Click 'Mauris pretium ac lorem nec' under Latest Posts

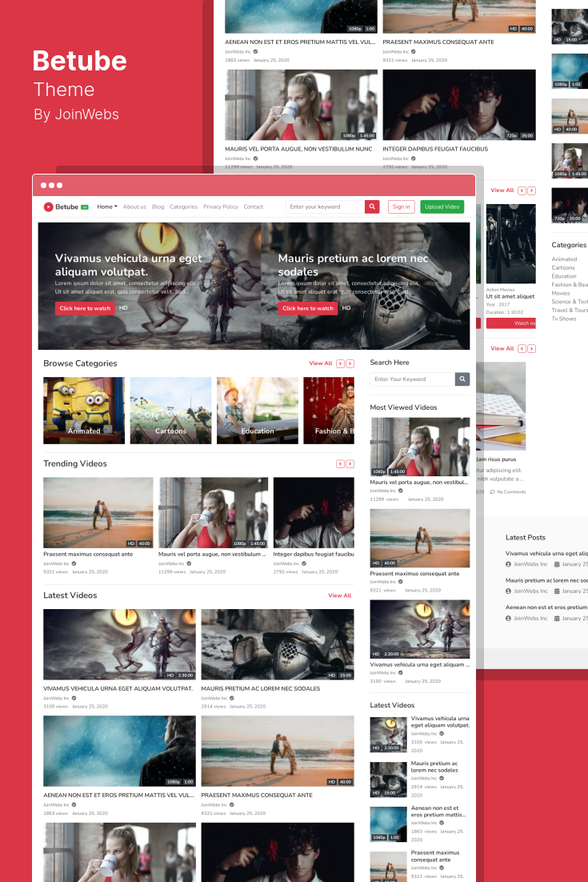point(546,580)
